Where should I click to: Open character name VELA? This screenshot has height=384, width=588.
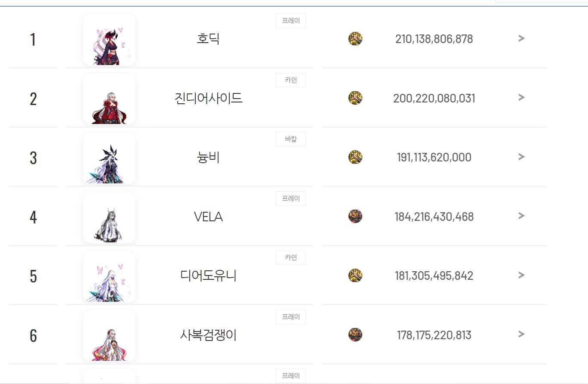coord(208,217)
